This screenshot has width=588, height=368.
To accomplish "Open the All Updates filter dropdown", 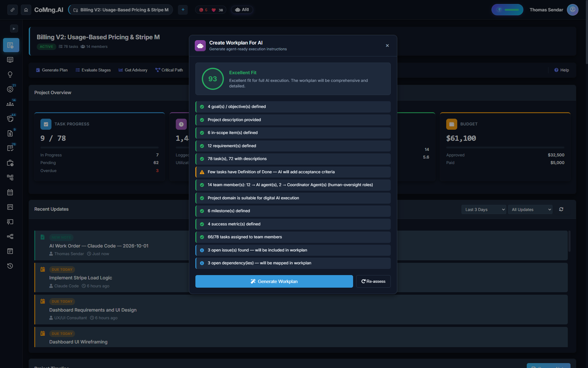I will (x=530, y=209).
